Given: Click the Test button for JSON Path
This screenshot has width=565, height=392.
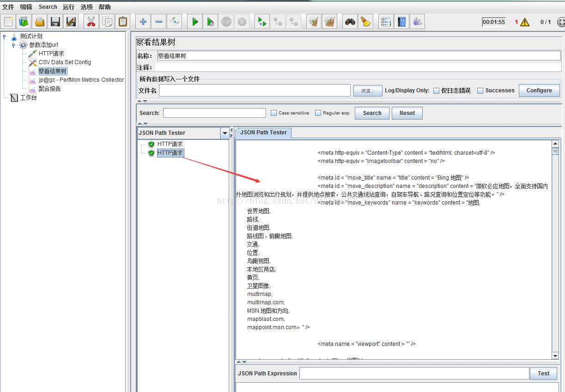Looking at the screenshot, I should tap(543, 374).
